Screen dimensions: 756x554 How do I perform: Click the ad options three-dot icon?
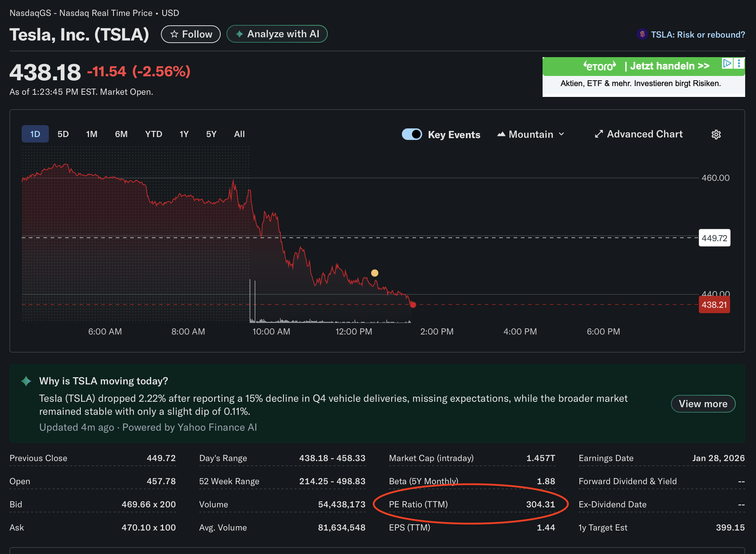click(x=739, y=64)
